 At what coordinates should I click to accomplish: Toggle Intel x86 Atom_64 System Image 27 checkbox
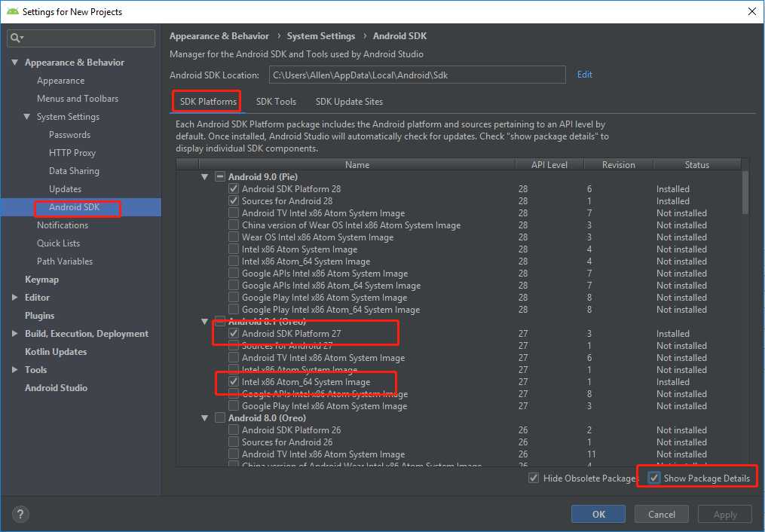234,382
